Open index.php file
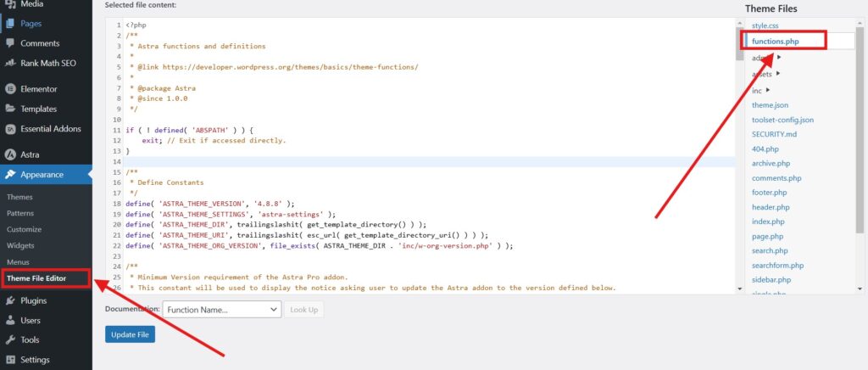Screen dimensions: 868x370 tap(768, 221)
